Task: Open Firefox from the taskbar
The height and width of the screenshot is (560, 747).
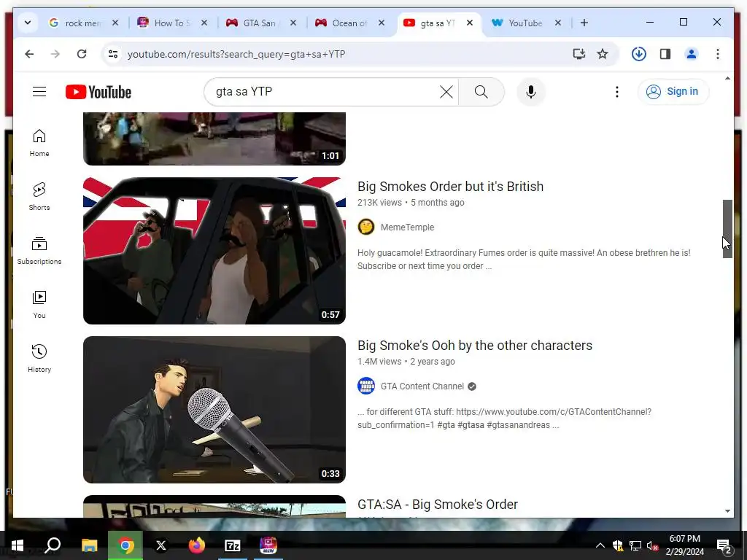Action: [x=196, y=545]
